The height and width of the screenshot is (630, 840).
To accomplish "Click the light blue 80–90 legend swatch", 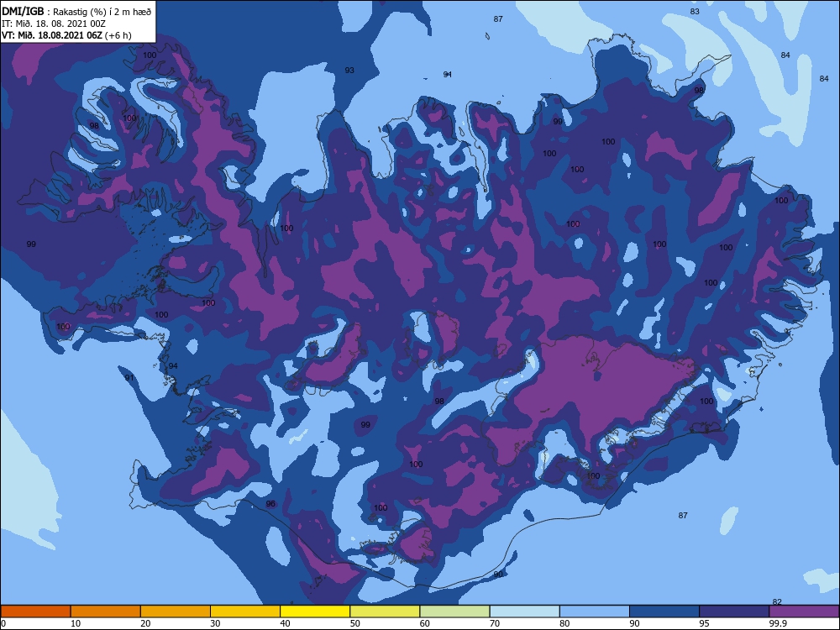I will [x=595, y=612].
